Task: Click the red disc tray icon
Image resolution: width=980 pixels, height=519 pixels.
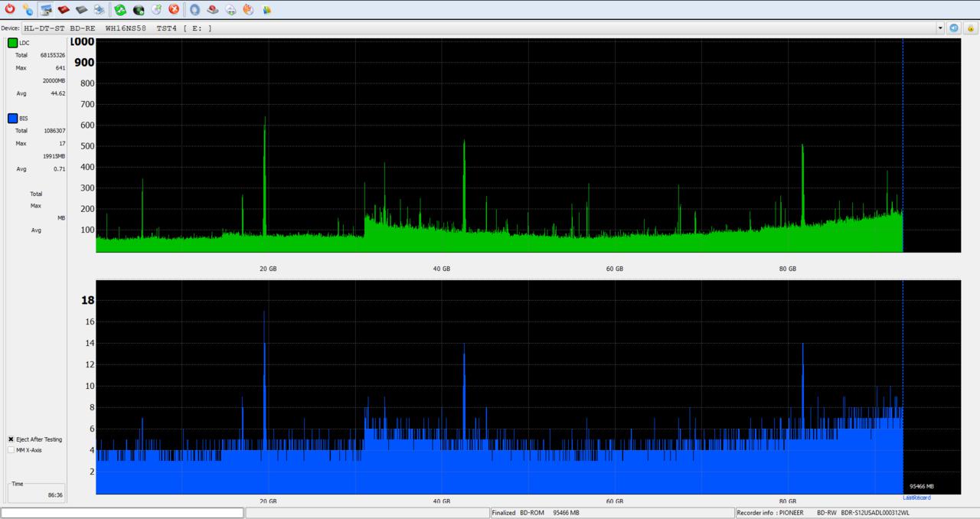Action: point(213,9)
